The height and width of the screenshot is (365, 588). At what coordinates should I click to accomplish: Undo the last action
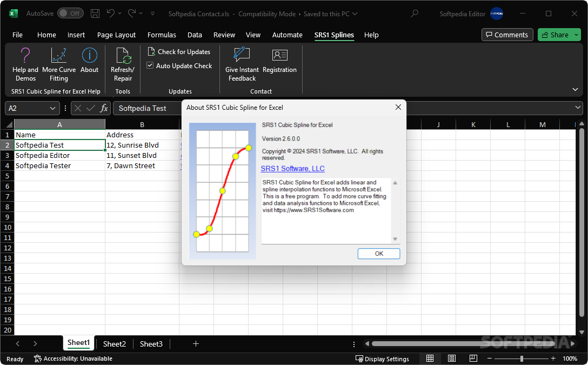click(x=110, y=14)
